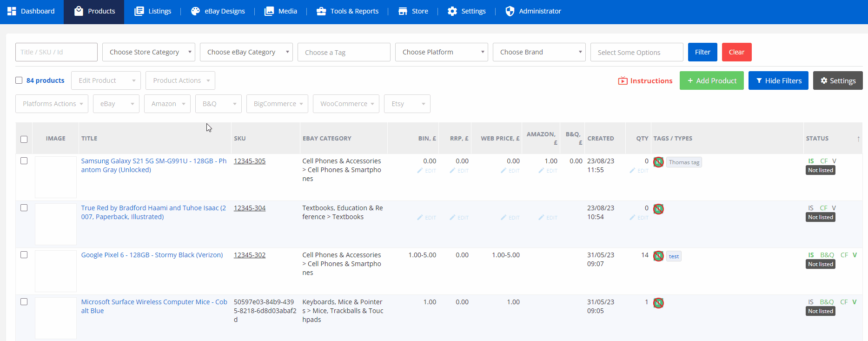Screen dimensions: 868x341
Task: Expand the B&Q actions dropdown
Action: (x=219, y=104)
